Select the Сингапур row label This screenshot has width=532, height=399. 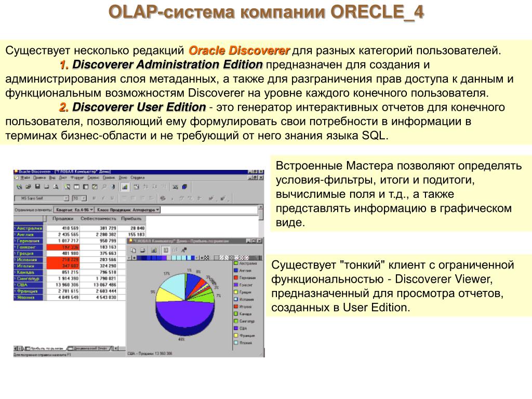[29, 278]
